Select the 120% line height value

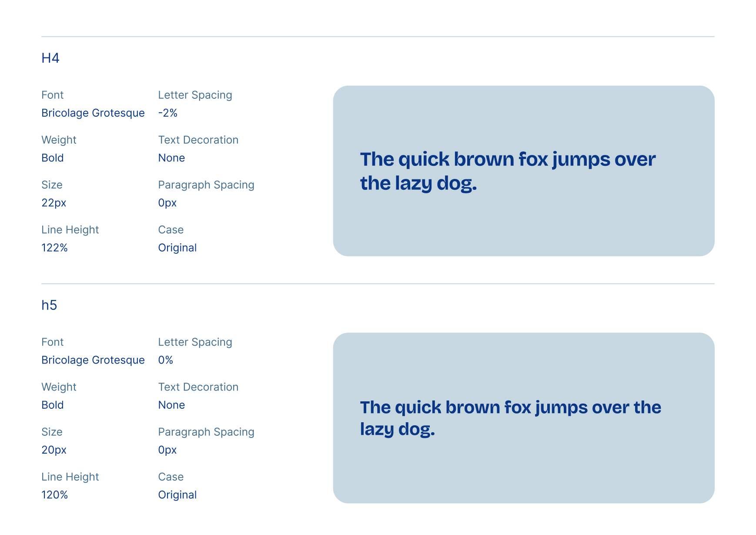(54, 495)
